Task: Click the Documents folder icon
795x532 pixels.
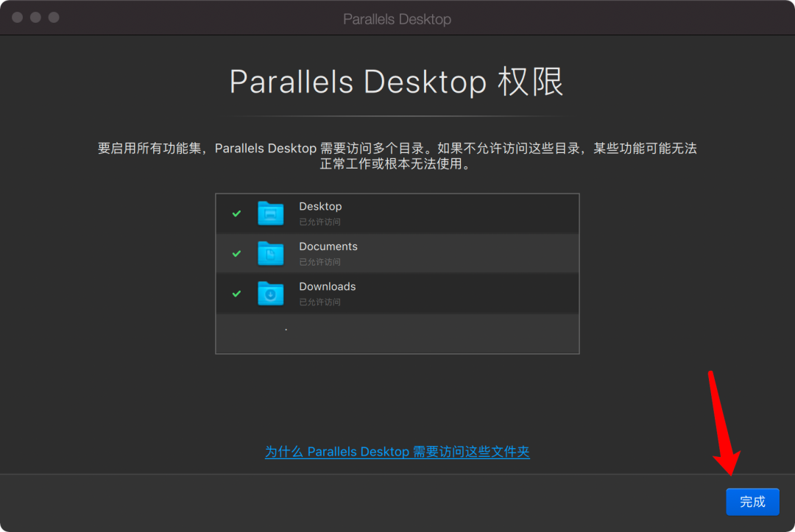Action: pos(270,253)
